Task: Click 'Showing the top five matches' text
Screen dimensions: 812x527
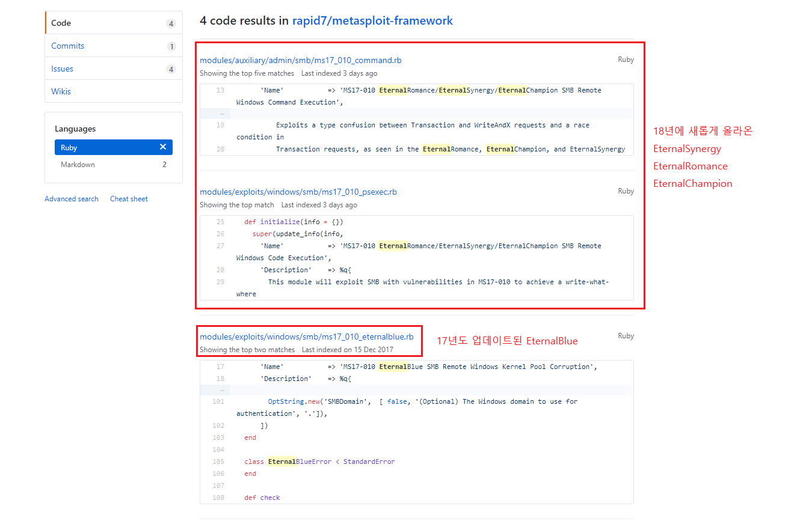Action: (247, 73)
